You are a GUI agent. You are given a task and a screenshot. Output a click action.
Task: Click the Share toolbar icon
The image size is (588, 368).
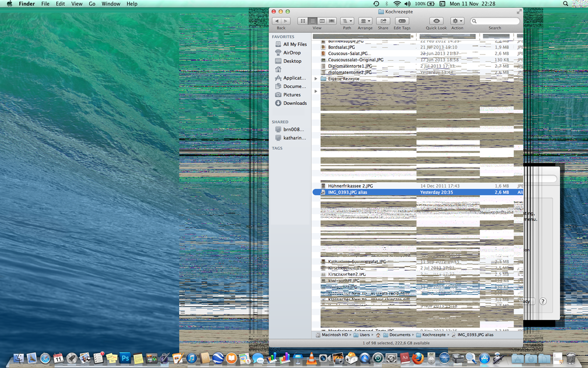(383, 21)
